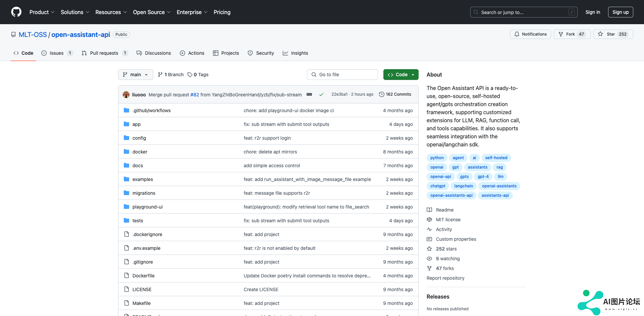The image size is (644, 316).
Task: Expand the Solutions menu
Action: [x=75, y=12]
